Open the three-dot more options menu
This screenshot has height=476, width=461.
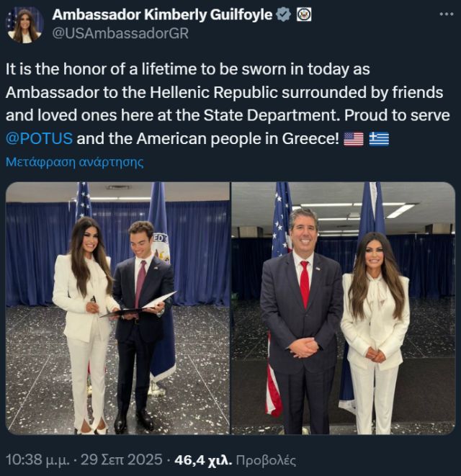pyautogui.click(x=447, y=14)
